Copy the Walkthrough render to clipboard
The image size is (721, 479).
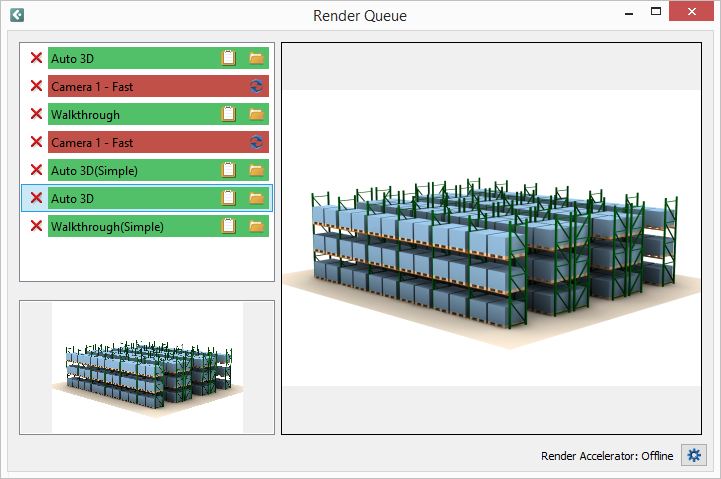tap(229, 114)
